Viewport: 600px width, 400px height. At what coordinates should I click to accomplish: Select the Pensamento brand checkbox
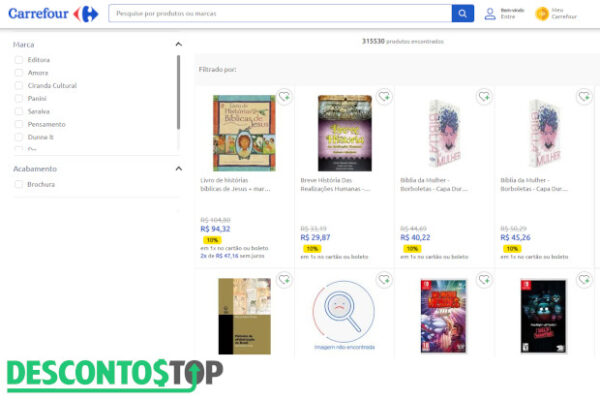coord(19,124)
